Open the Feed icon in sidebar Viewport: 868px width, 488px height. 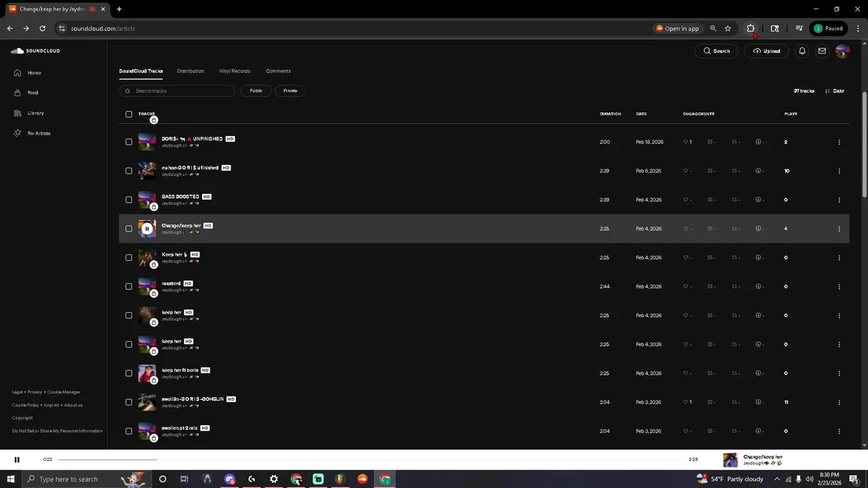click(18, 93)
